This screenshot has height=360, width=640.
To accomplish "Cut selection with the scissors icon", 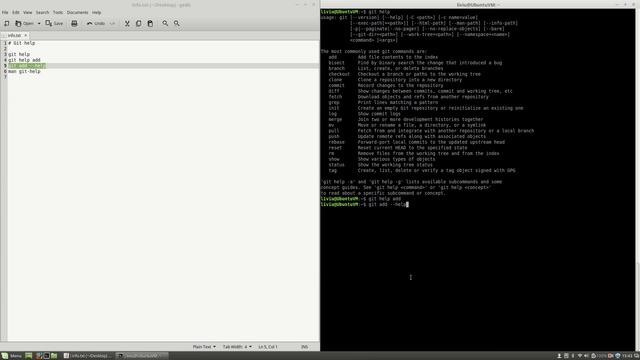I will (x=127, y=23).
